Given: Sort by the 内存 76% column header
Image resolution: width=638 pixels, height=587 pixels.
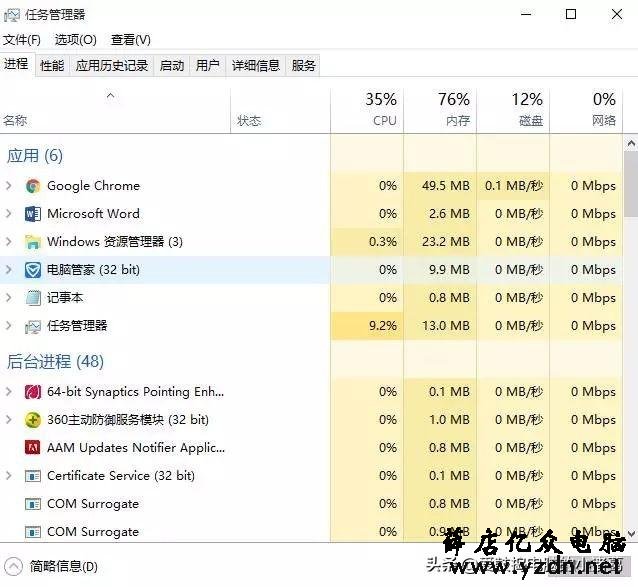Looking at the screenshot, I should click(x=440, y=111).
